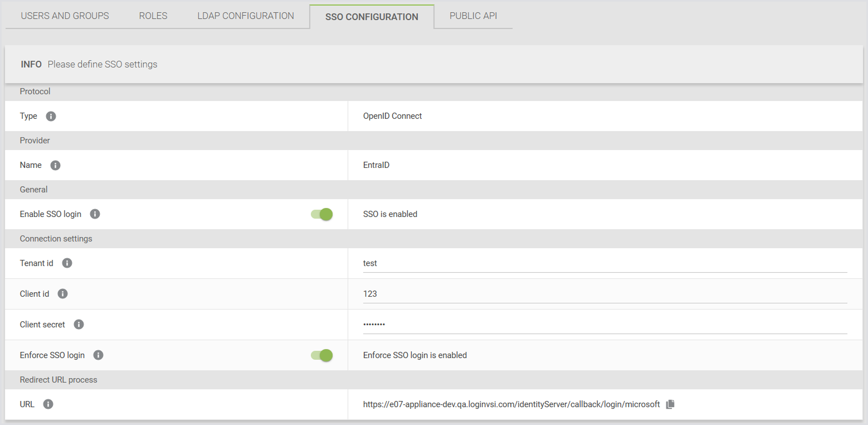
Task: Disable the Enable SSO login toggle
Action: pos(322,214)
